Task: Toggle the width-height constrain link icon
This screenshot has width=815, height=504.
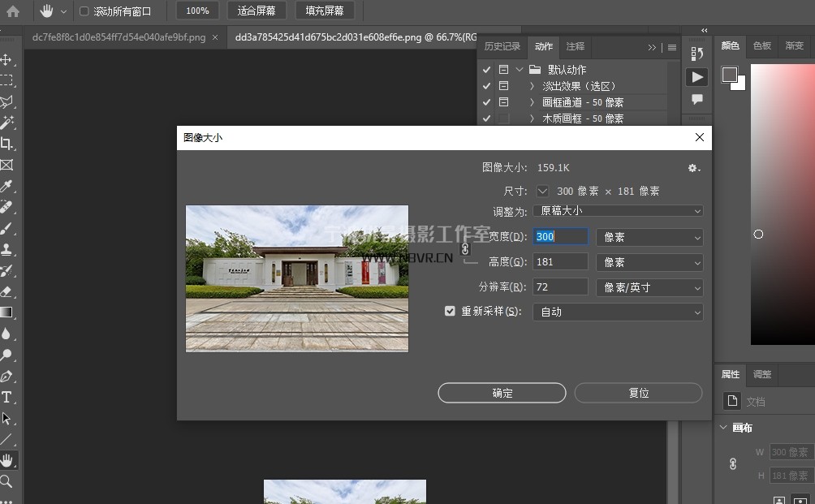Action: click(x=465, y=249)
